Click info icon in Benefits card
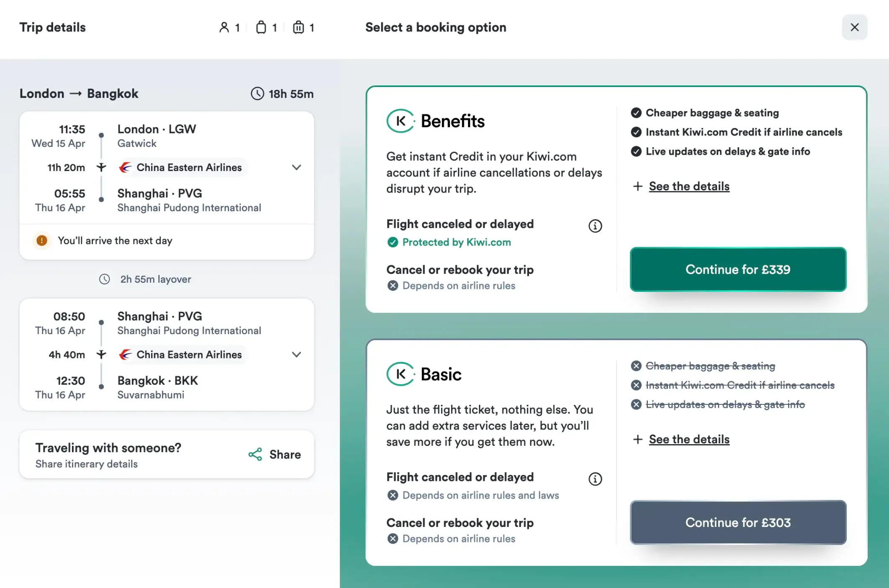Image resolution: width=889 pixels, height=588 pixels. (x=595, y=226)
